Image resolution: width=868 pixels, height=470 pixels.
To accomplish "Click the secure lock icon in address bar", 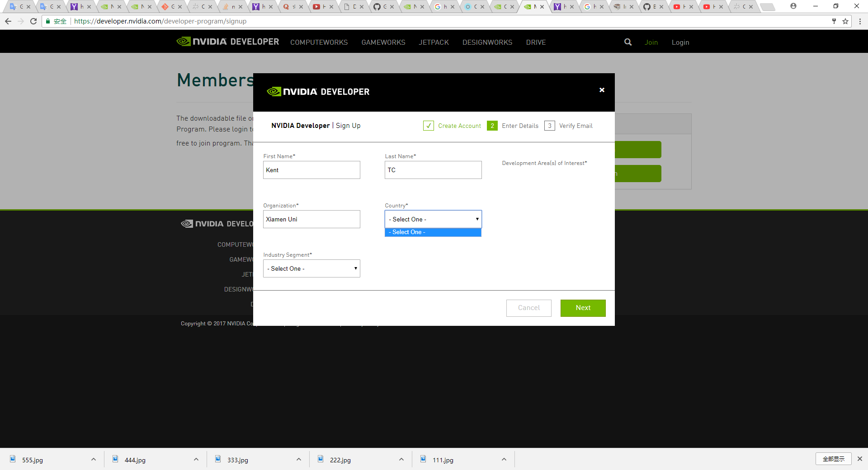I will pos(48,21).
